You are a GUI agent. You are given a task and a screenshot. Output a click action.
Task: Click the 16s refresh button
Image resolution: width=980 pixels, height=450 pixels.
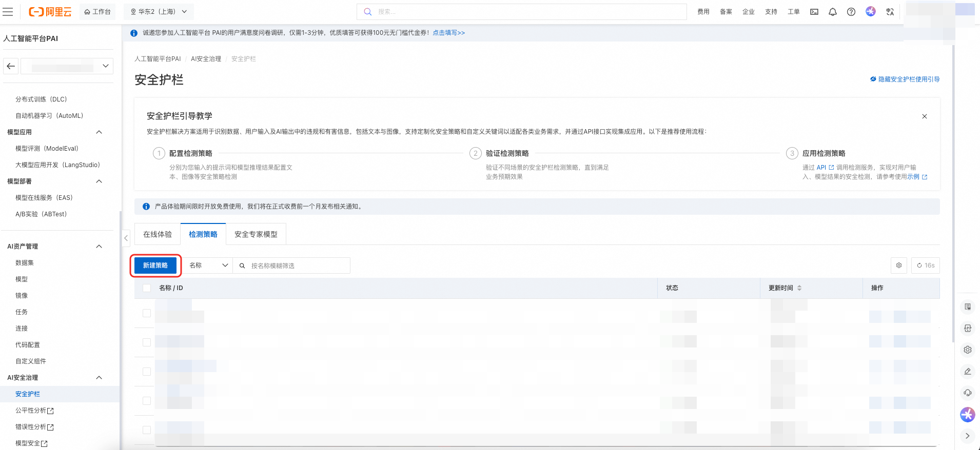click(926, 265)
